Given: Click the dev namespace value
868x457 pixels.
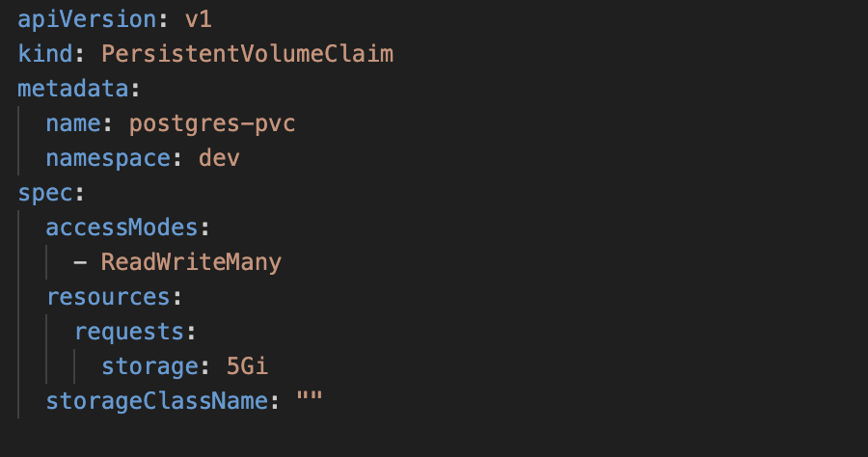Looking at the screenshot, I should pos(219,158).
